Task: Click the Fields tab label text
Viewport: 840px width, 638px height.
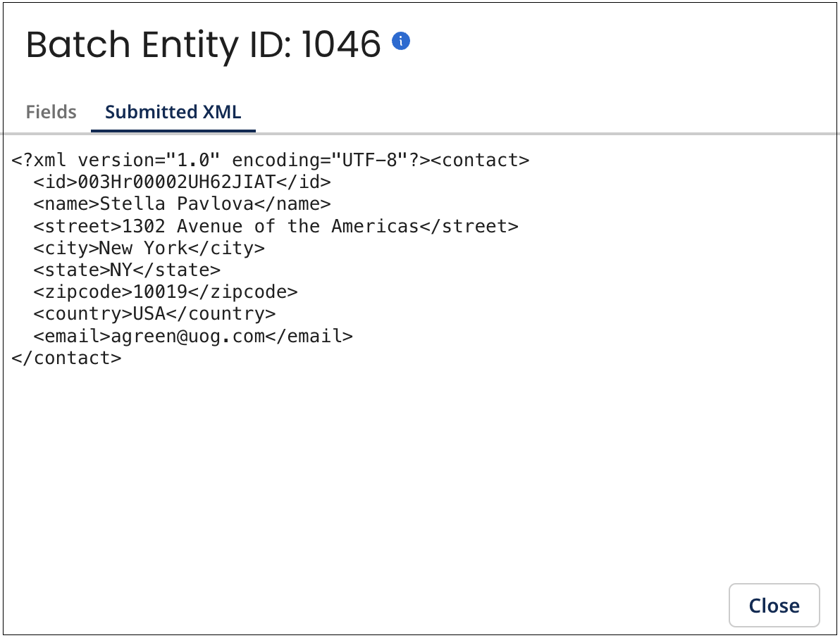Action: click(50, 111)
